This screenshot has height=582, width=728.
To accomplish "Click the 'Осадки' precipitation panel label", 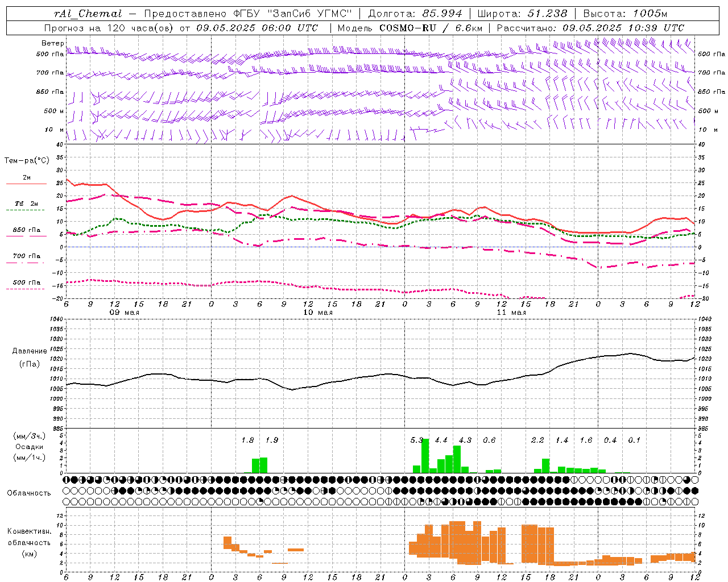I will point(30,447).
